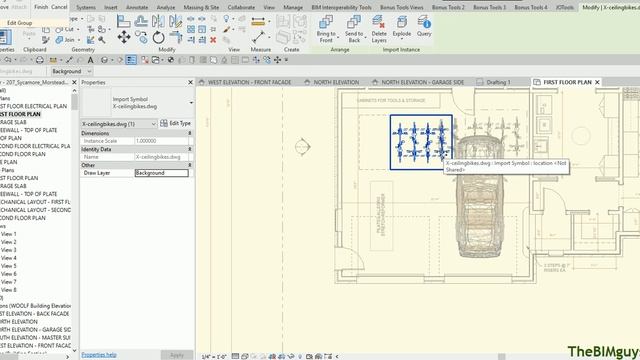This screenshot has height=360, width=640.
Task: Open Send to Back dropdown arrow
Action: (x=366, y=38)
